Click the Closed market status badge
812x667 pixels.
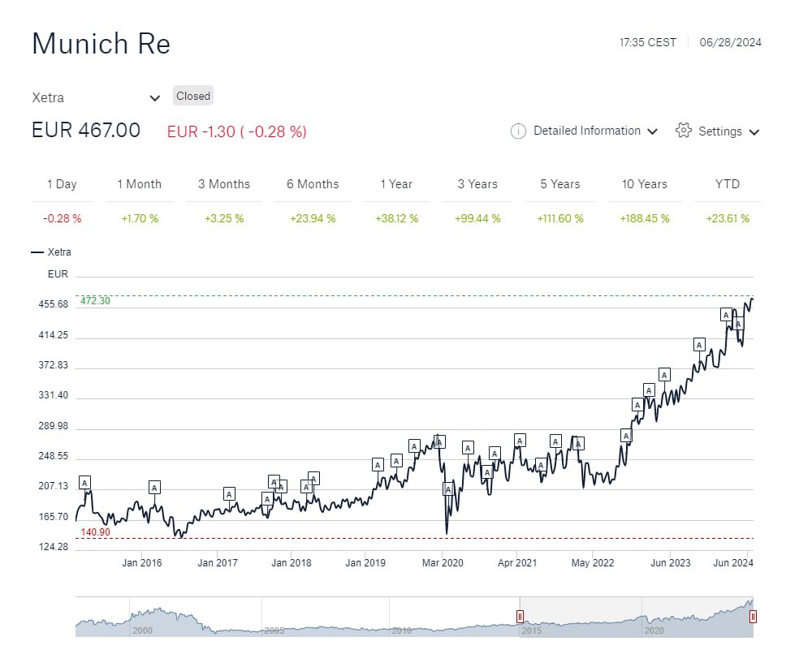click(x=193, y=96)
